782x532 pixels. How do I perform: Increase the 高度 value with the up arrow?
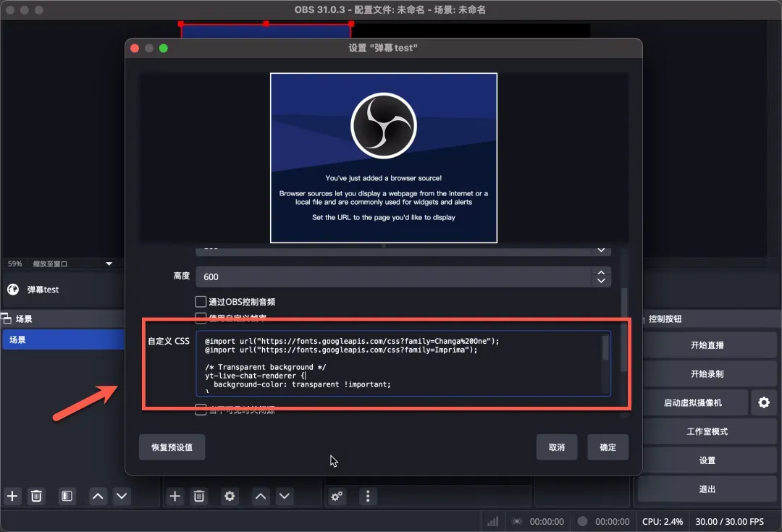point(601,272)
